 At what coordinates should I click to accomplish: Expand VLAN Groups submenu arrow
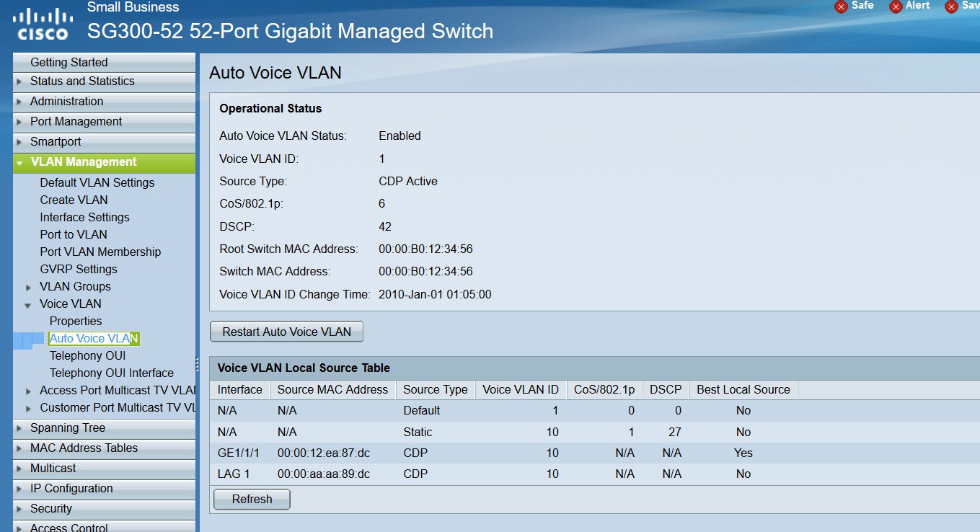point(28,287)
